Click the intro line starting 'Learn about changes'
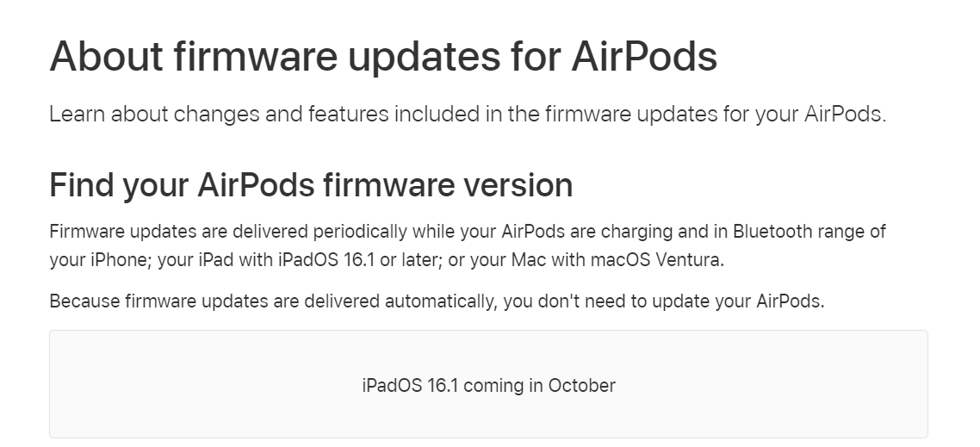This screenshot has width=980, height=447. pos(467,114)
